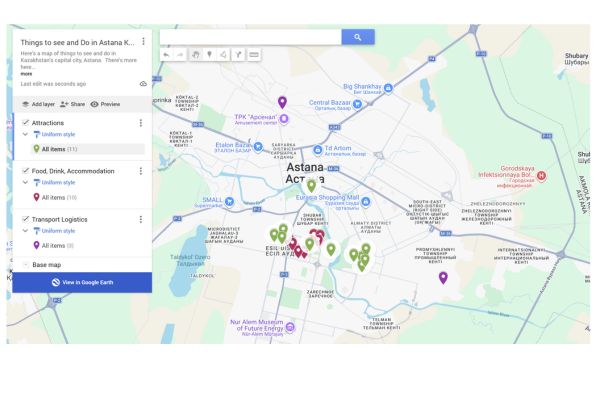This screenshot has height=400, width=600.
Task: Click the Food, Drink, Accommodation layer name
Action: [x=73, y=171]
